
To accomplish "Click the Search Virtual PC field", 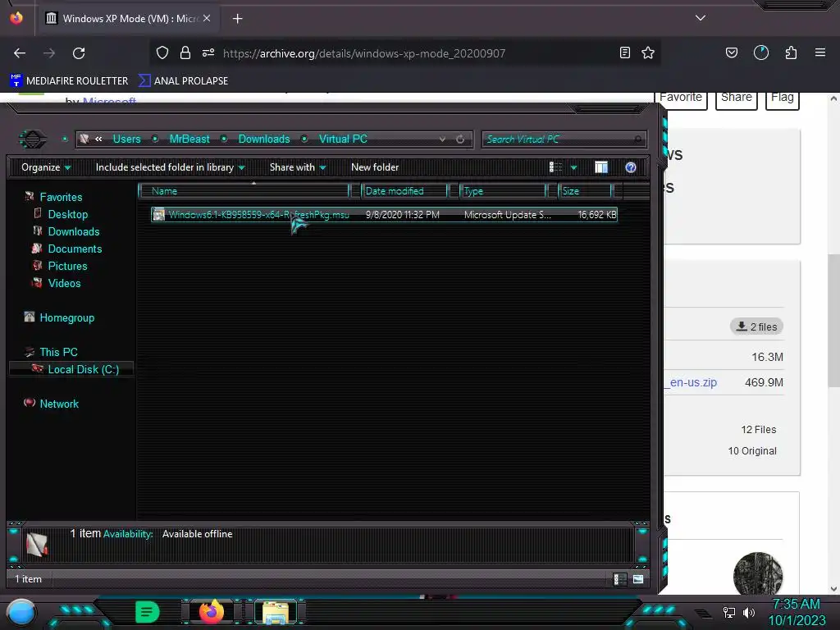I will (564, 139).
